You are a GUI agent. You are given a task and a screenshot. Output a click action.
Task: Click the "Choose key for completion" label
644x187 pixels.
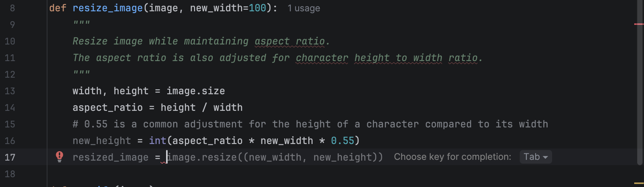(452, 157)
